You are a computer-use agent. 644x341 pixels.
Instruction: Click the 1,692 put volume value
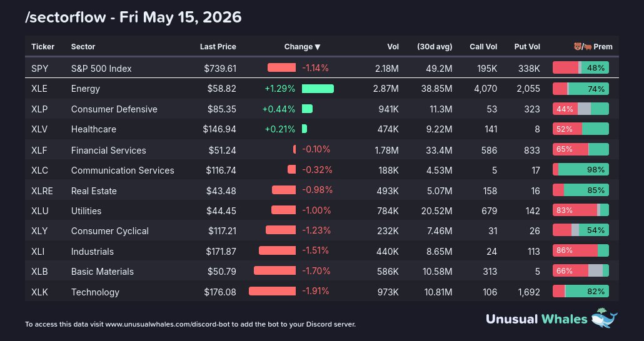pyautogui.click(x=528, y=292)
